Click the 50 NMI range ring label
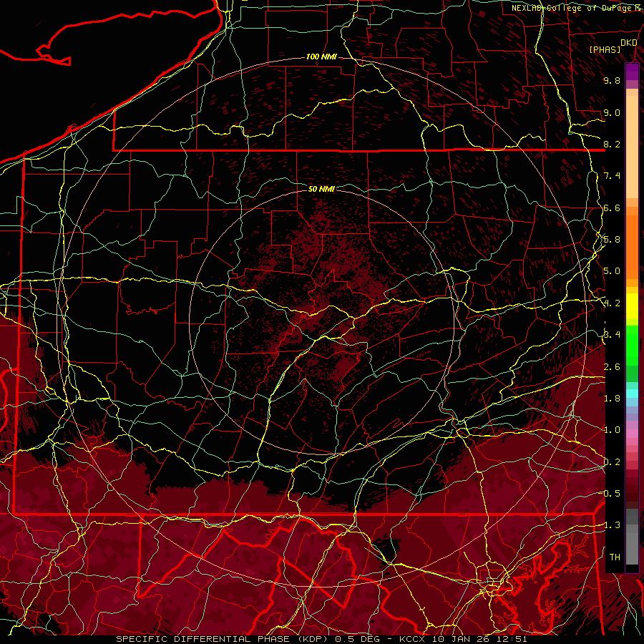 point(321,189)
